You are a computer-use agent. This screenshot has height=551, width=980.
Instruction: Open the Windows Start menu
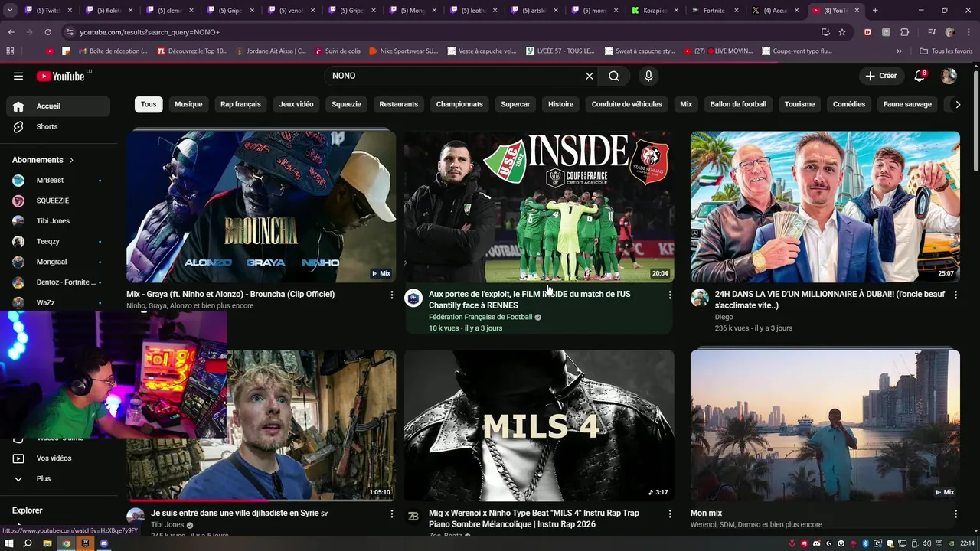8,543
